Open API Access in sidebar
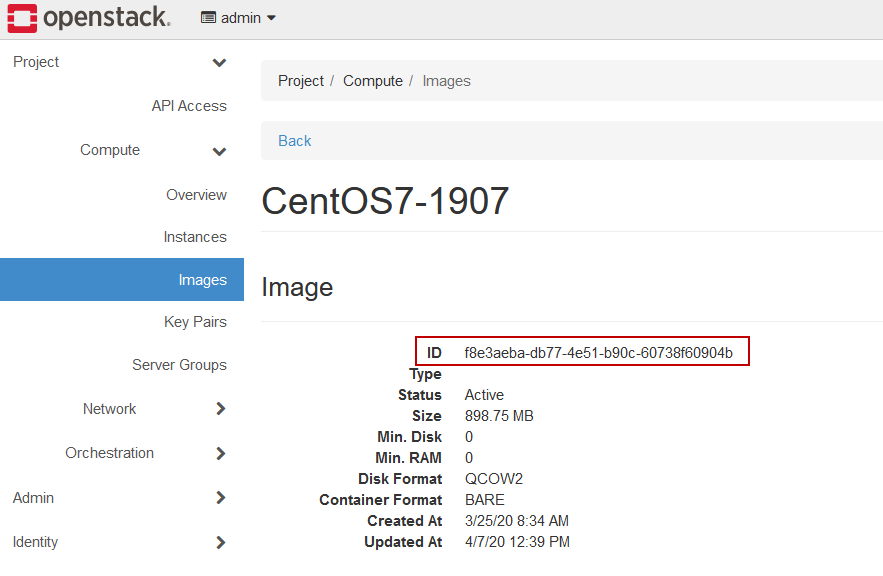Image resolution: width=883 pixels, height=576 pixels. [188, 106]
